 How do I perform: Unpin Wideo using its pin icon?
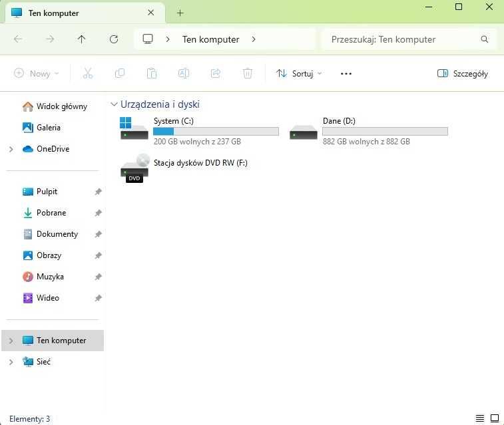click(98, 298)
